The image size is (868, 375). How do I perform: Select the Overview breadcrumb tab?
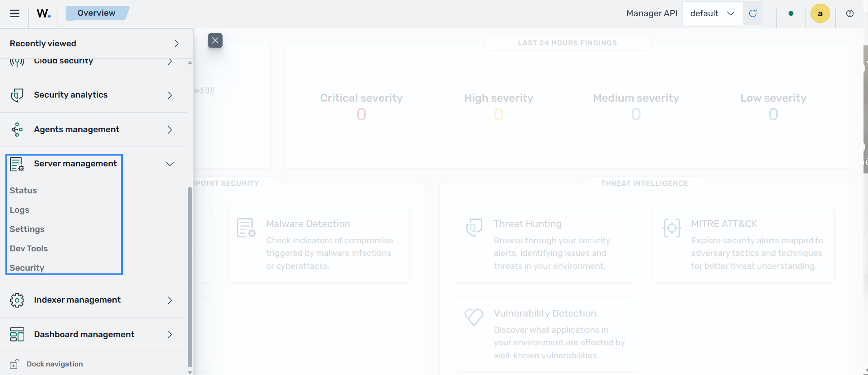(x=97, y=13)
